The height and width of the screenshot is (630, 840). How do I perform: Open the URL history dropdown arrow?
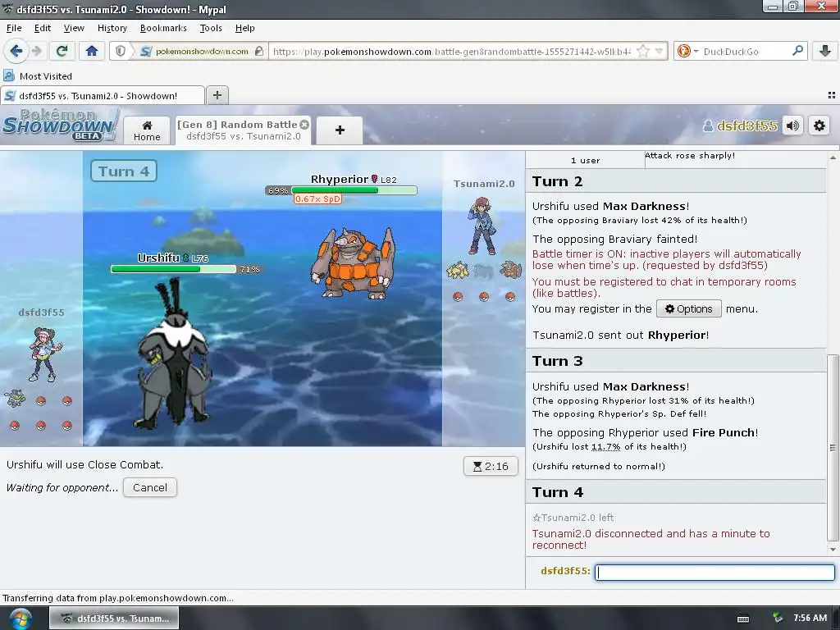[x=660, y=51]
